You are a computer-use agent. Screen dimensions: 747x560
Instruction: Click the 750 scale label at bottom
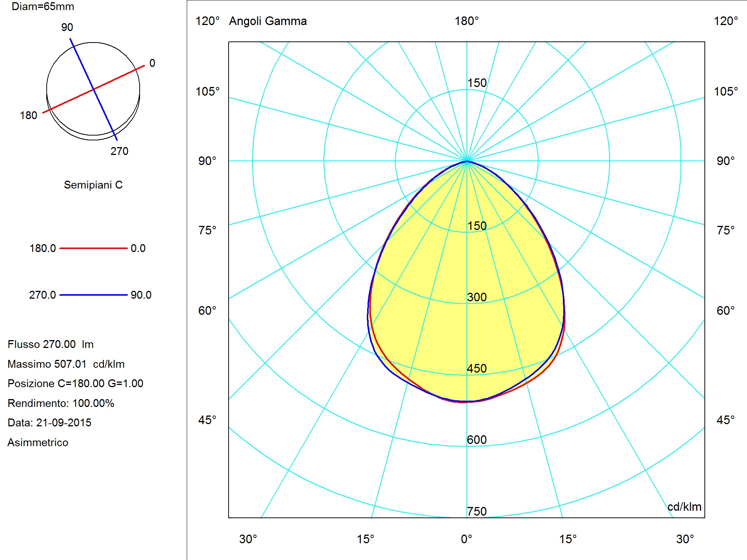pyautogui.click(x=477, y=511)
